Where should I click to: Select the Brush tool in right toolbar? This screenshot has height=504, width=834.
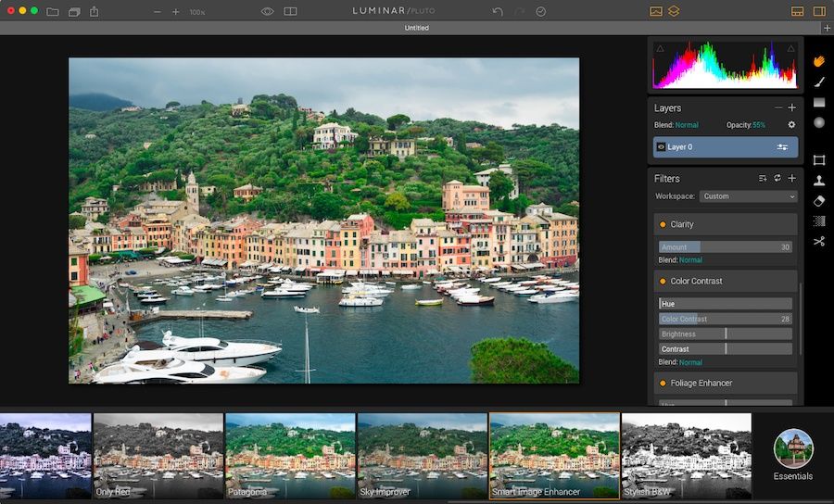pyautogui.click(x=819, y=82)
